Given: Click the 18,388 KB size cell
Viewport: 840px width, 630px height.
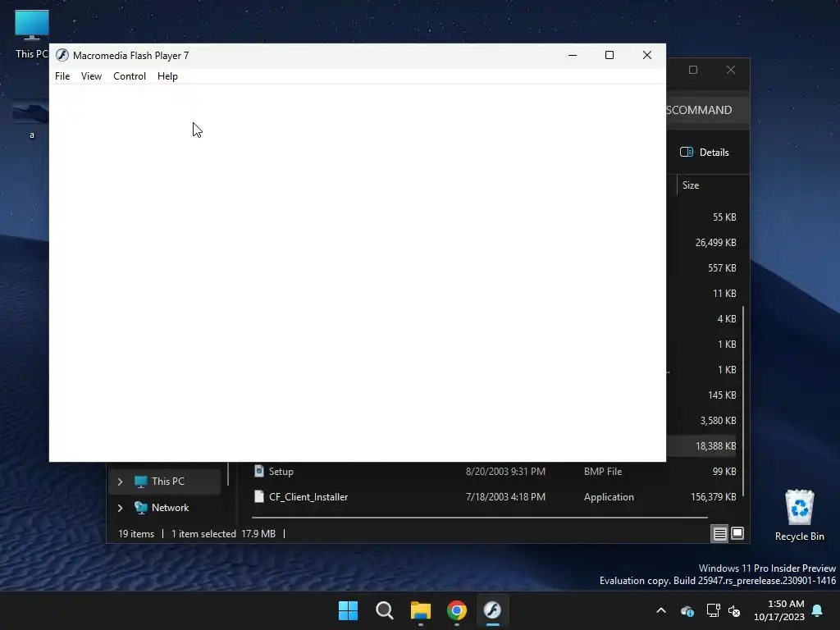Looking at the screenshot, I should [715, 445].
